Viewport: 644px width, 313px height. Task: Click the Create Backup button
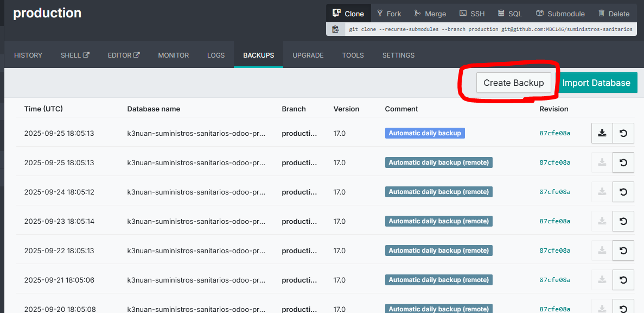(x=513, y=83)
